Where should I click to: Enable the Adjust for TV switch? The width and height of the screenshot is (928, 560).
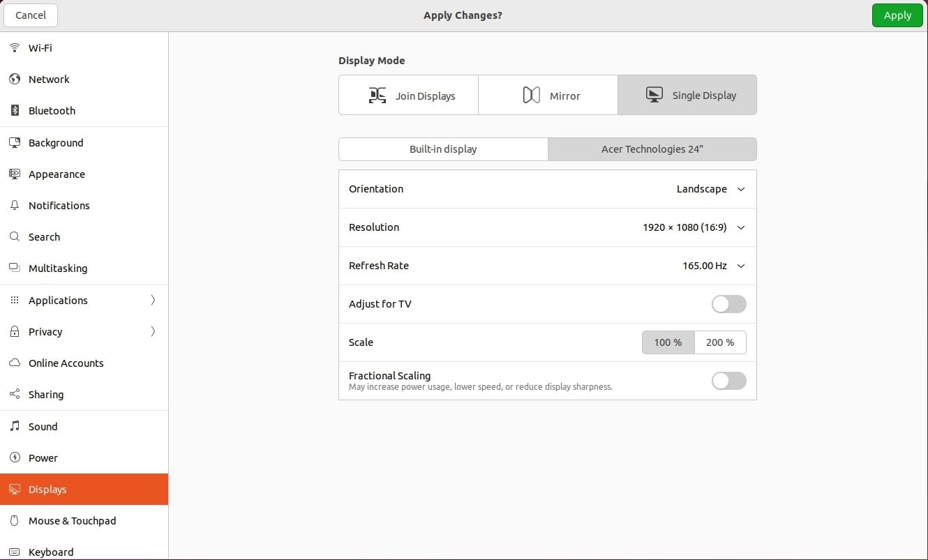[x=728, y=304]
